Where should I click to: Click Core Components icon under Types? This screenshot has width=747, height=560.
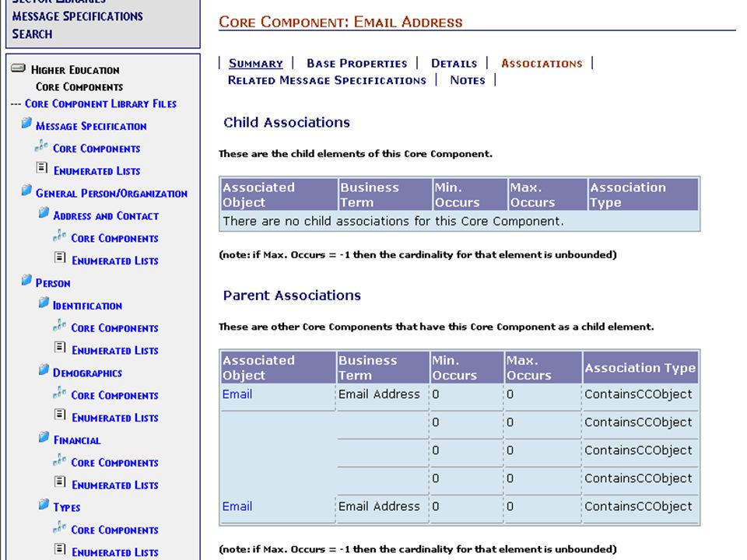click(x=60, y=527)
